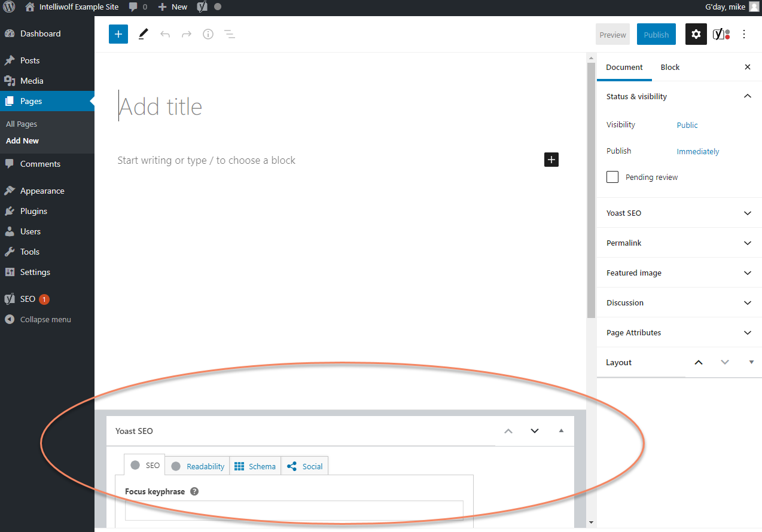Open the content structure details icon

208,34
